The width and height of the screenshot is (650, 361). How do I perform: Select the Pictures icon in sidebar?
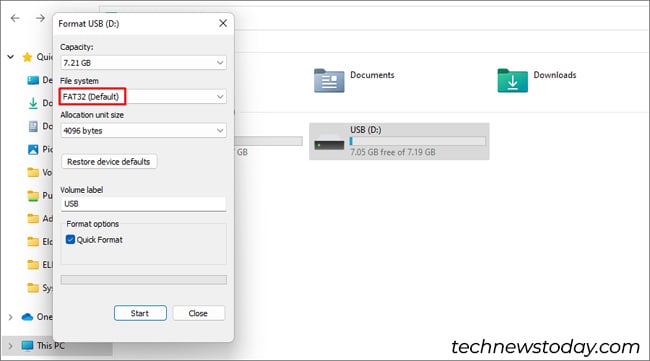pyautogui.click(x=33, y=149)
